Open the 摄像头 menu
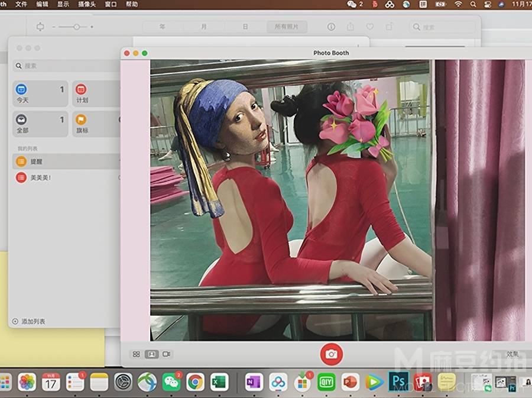 click(87, 4)
